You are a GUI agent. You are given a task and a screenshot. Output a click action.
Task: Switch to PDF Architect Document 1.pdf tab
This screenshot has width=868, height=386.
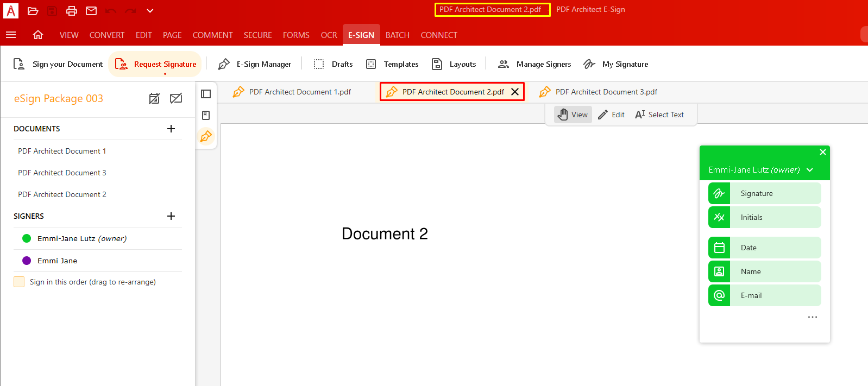tap(292, 92)
